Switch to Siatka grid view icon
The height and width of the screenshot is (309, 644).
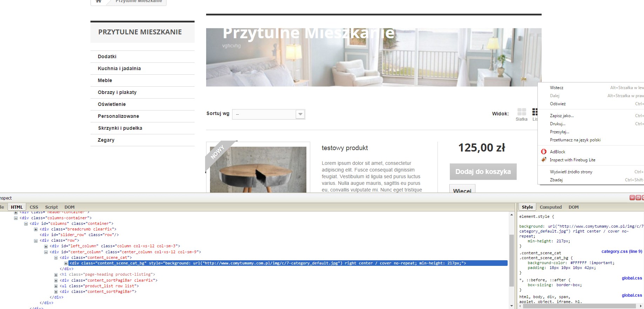522,112
